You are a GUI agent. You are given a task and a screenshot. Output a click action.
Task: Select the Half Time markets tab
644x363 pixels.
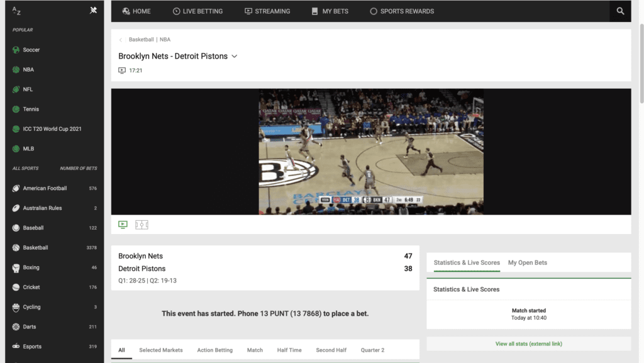[x=289, y=350]
